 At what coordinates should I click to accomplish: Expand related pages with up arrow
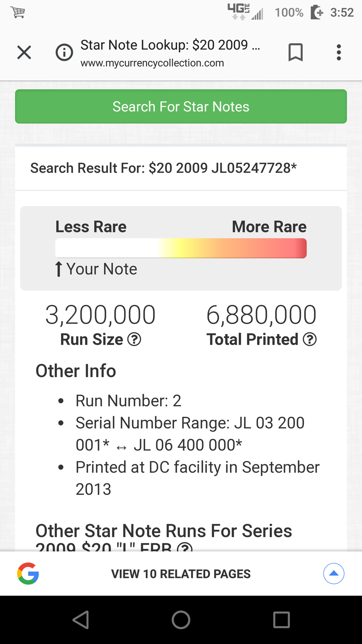click(334, 574)
